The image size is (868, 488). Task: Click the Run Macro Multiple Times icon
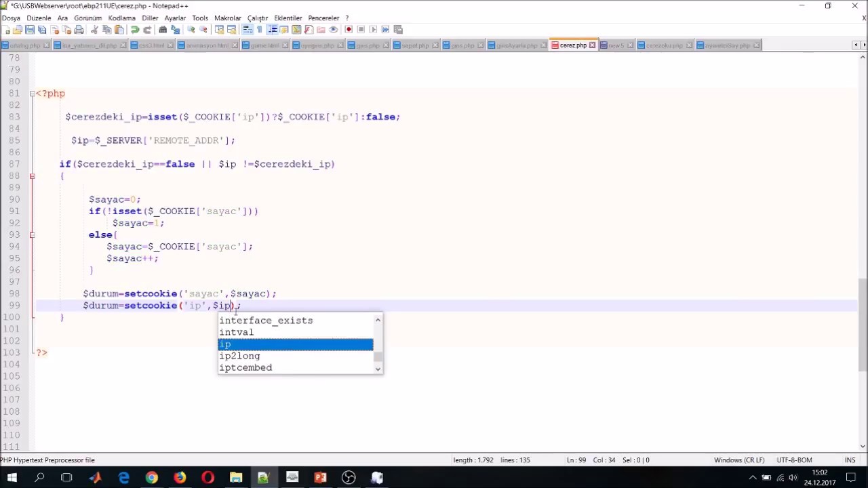pos(385,30)
